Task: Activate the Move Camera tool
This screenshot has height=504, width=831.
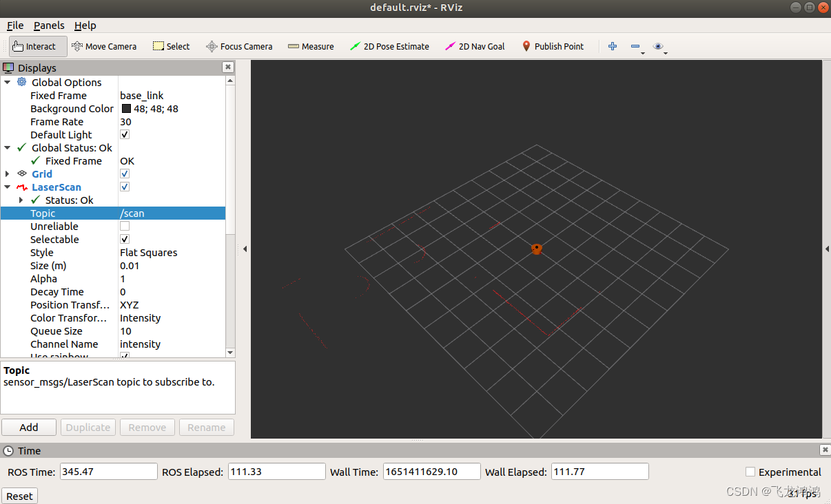Action: (x=104, y=46)
